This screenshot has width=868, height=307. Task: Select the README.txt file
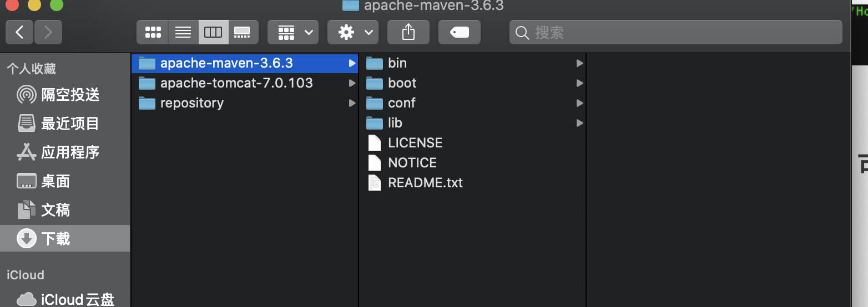click(x=425, y=183)
